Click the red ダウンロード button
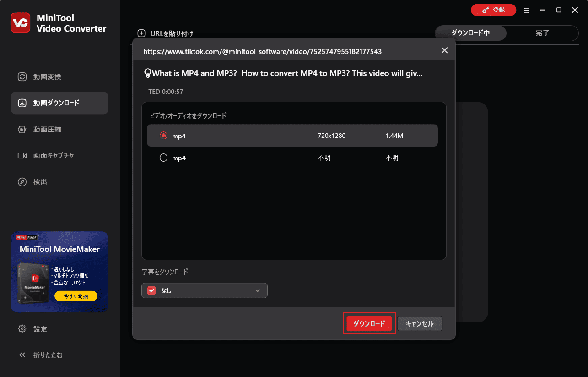Viewport: 588px width, 377px height. [369, 323]
